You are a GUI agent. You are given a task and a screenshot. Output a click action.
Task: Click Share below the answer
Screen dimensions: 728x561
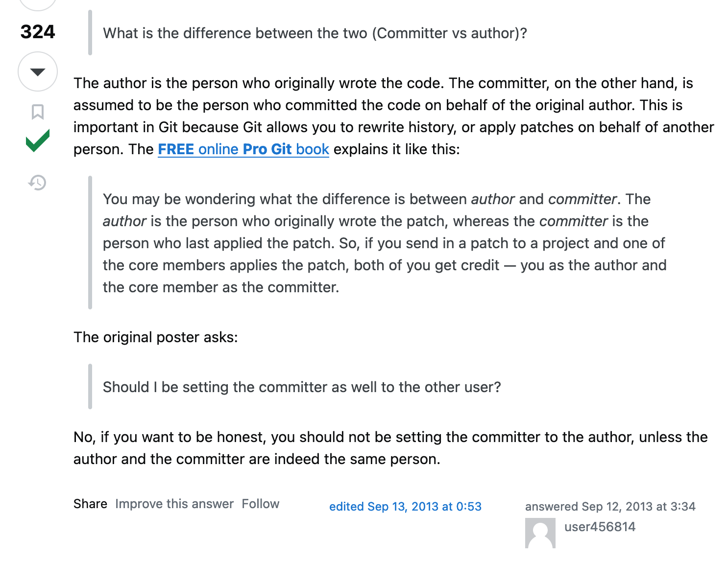click(90, 504)
